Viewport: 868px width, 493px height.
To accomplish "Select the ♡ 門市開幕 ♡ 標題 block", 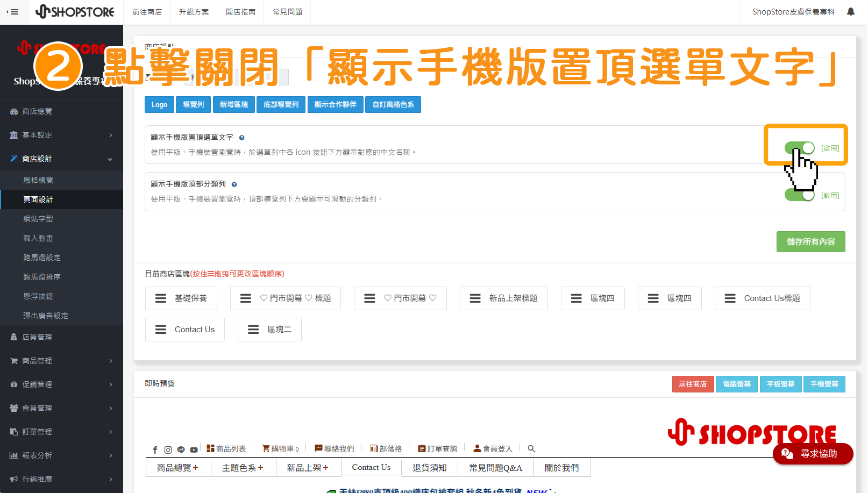I will coord(286,298).
